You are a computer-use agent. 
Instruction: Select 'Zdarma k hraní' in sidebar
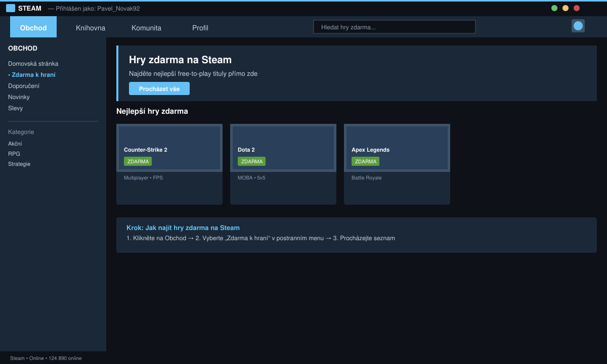coord(32,75)
